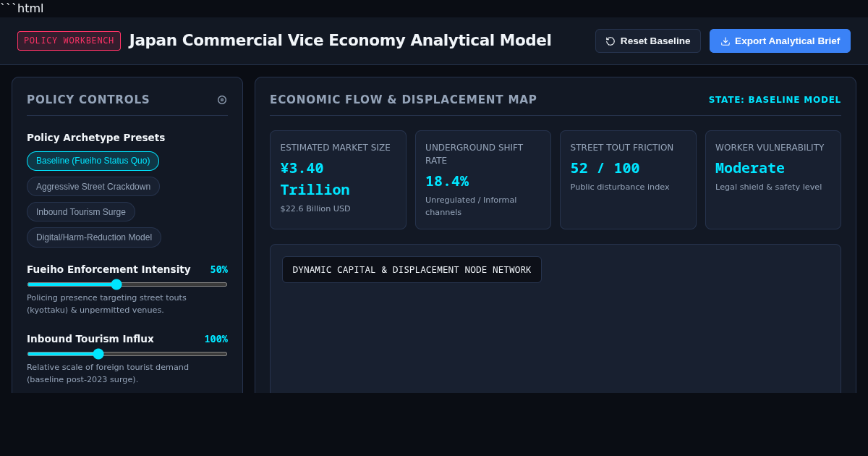Click the ¥3.40 Trillion value
The height and width of the screenshot is (456, 868).
315,179
